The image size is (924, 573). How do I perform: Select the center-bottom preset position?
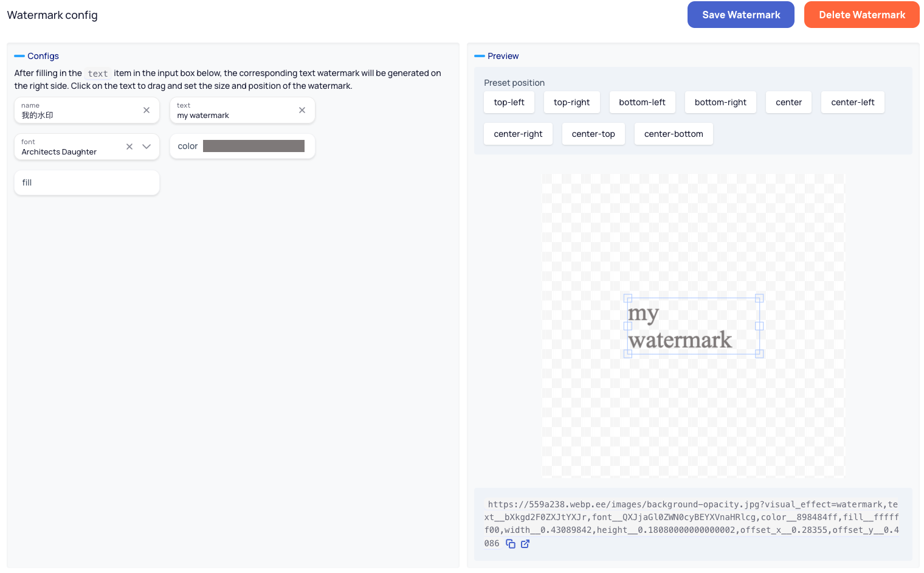[674, 134]
